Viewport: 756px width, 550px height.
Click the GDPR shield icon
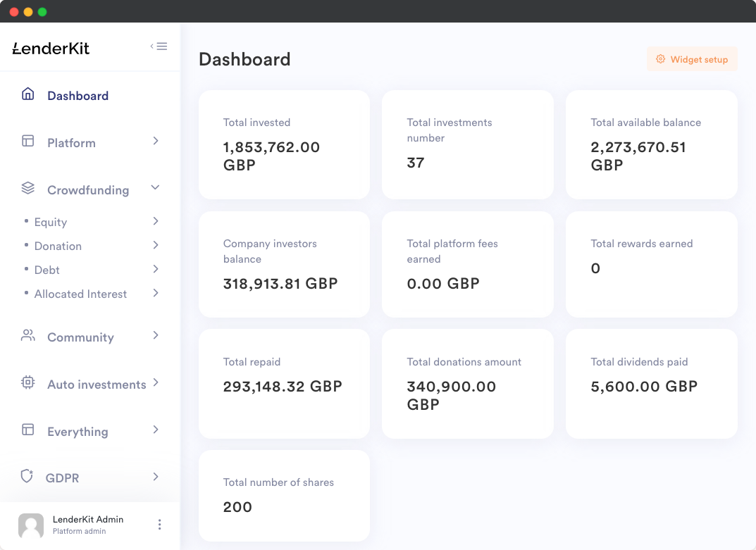click(27, 475)
